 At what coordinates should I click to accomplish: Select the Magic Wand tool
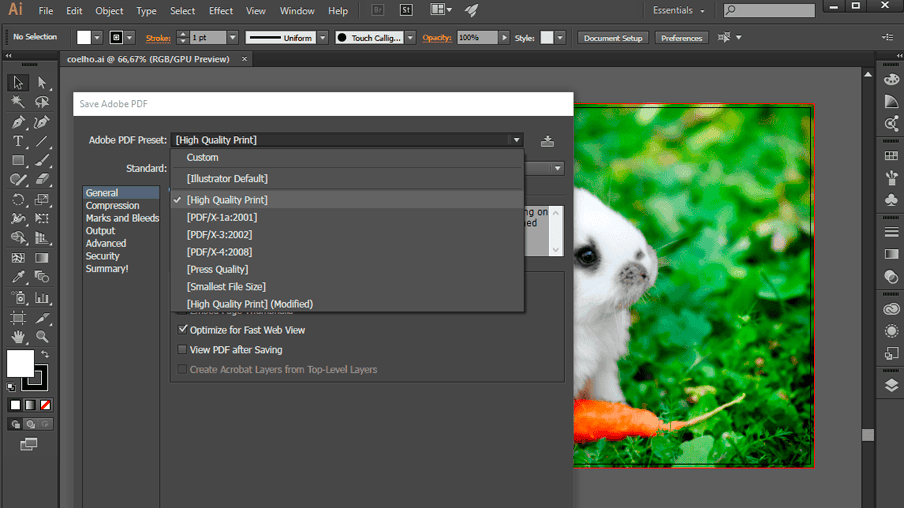point(18,102)
